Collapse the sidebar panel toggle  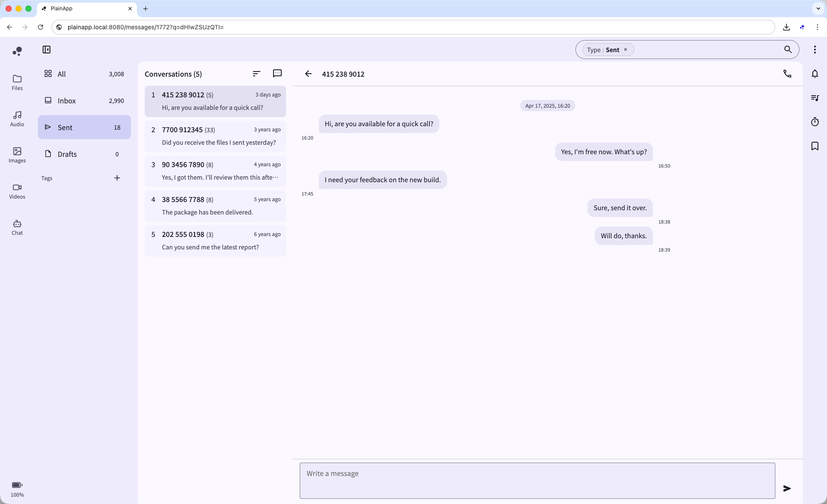47,50
